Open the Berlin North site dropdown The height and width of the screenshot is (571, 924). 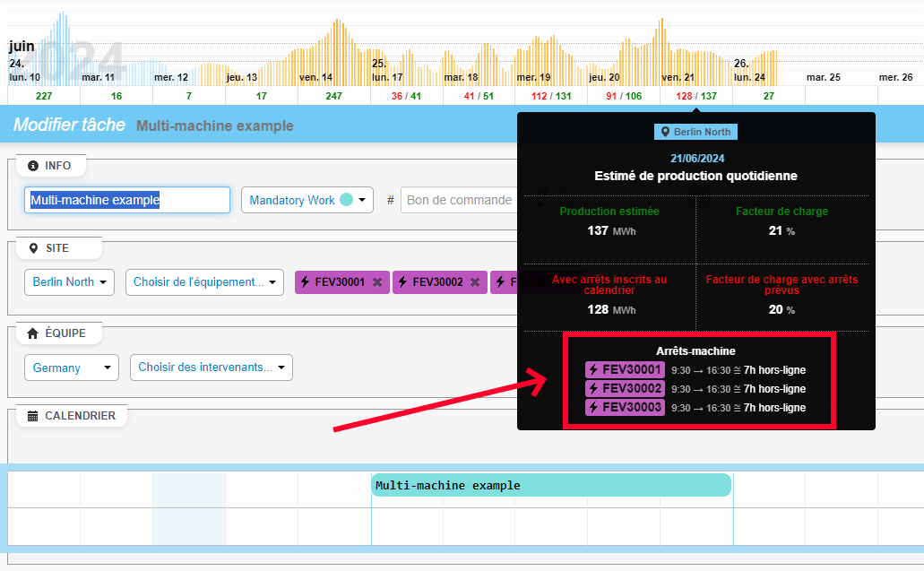click(69, 282)
